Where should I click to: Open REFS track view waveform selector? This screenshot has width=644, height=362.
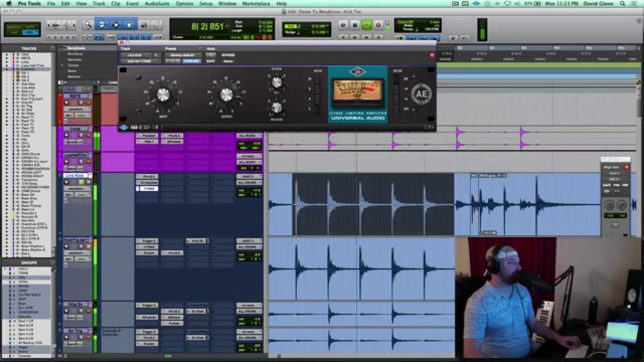pos(77,109)
